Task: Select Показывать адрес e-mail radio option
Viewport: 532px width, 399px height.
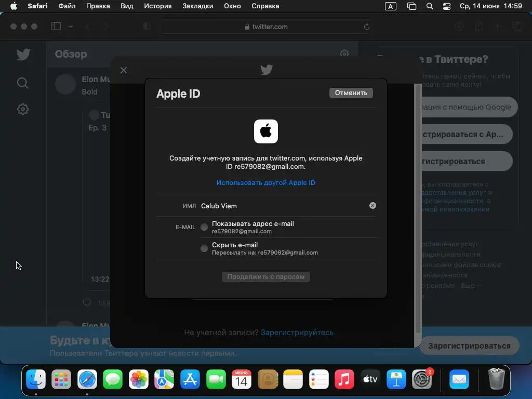Action: [204, 227]
